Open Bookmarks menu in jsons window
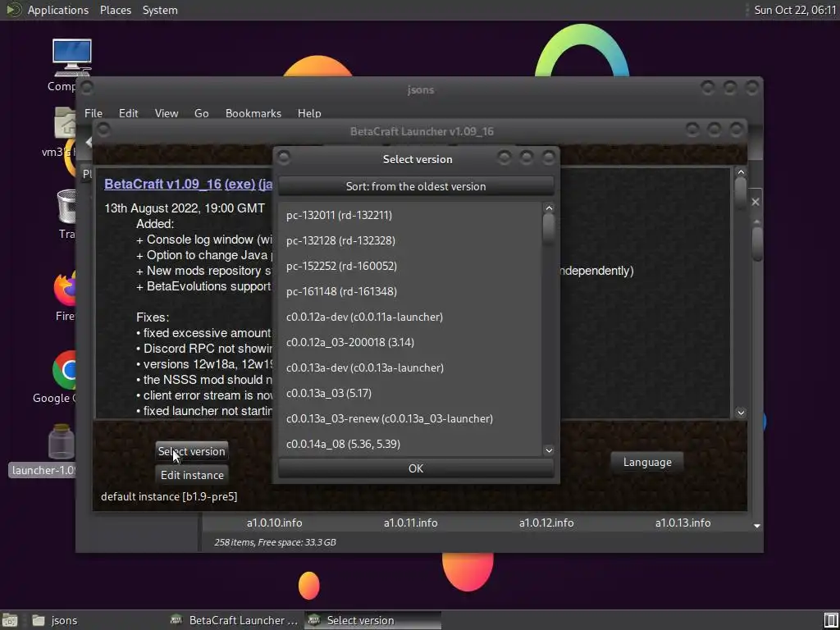The width and height of the screenshot is (840, 630). click(x=253, y=113)
